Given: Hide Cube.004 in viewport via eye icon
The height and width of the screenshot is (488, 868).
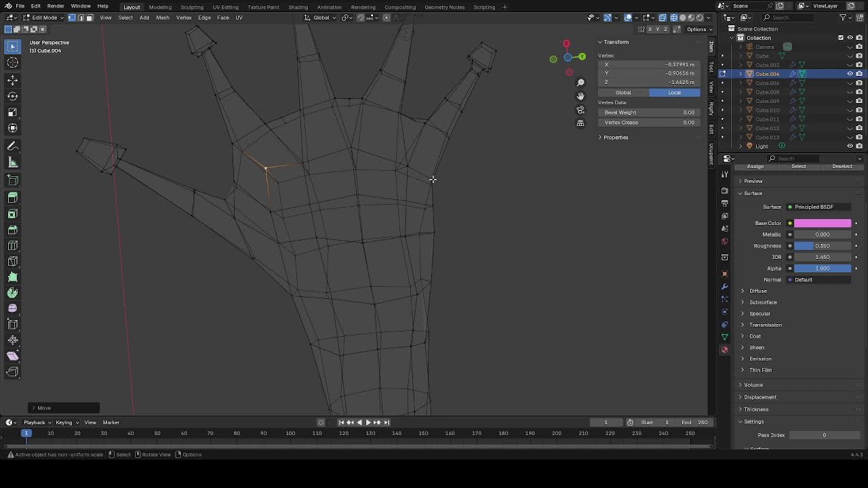Looking at the screenshot, I should pyautogui.click(x=850, y=74).
